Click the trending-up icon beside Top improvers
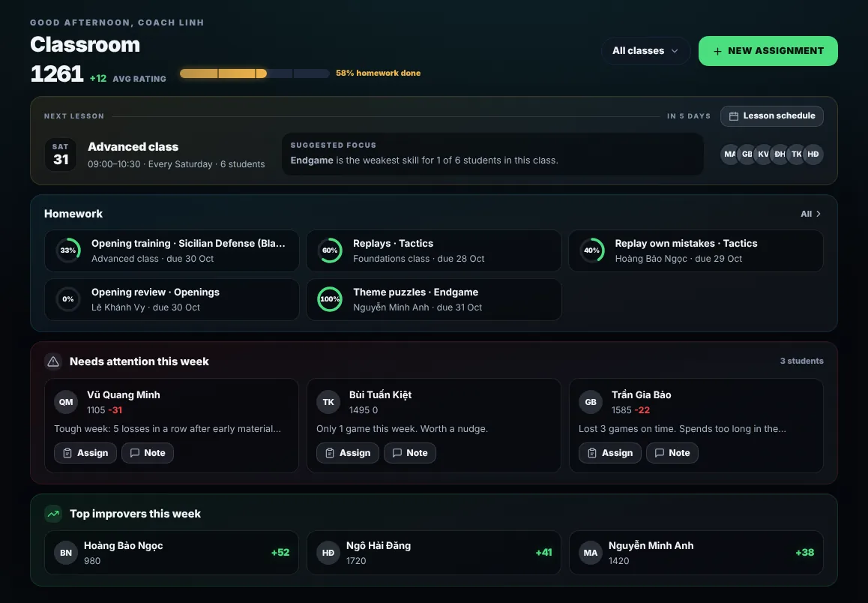This screenshot has width=868, height=603. [x=53, y=514]
